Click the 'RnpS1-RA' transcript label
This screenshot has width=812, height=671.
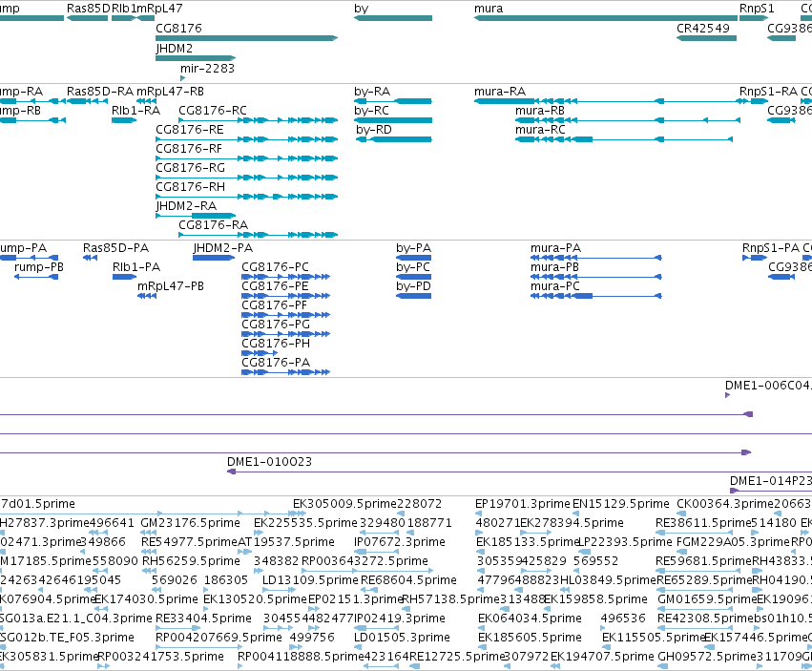coord(768,92)
